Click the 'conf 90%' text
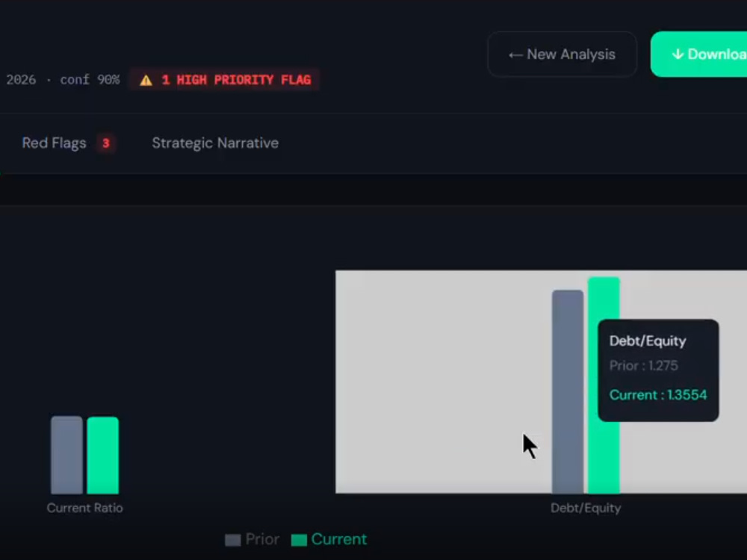 coord(90,80)
